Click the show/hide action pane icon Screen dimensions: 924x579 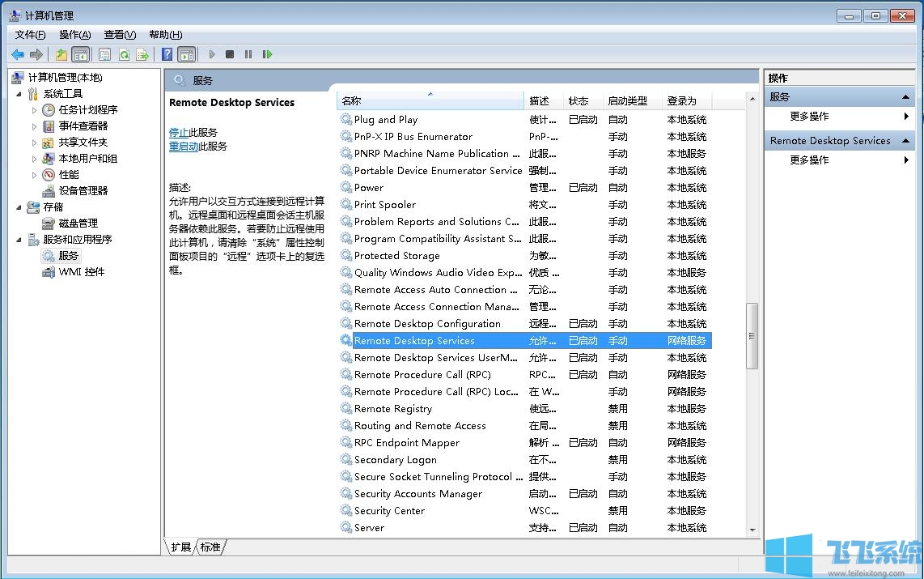coord(188,54)
